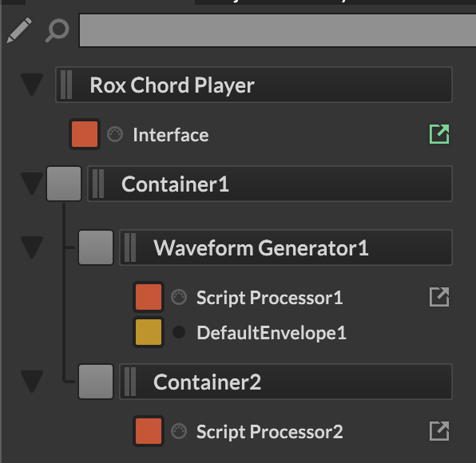Open the Interface script in external editor
Viewport: 476px width, 463px height.
click(439, 134)
